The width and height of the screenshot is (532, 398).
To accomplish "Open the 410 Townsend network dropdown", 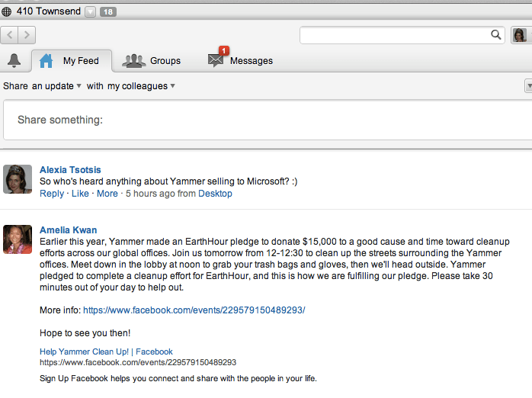I will 90,12.
